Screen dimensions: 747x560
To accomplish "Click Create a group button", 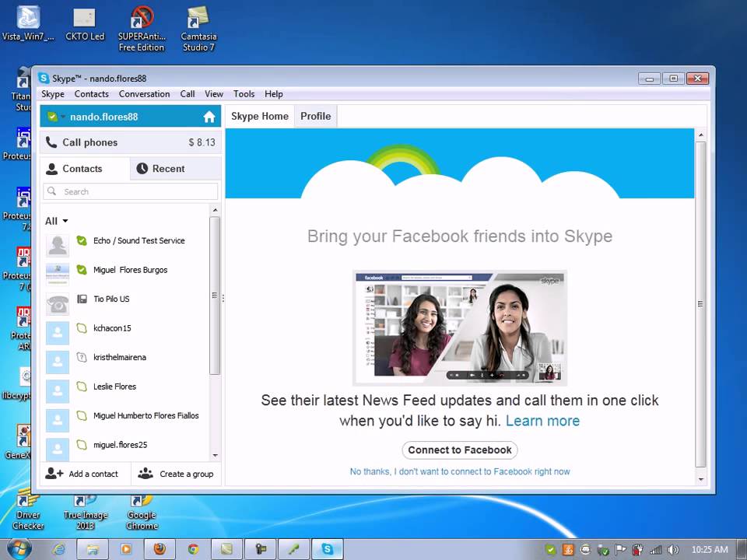I will (176, 474).
